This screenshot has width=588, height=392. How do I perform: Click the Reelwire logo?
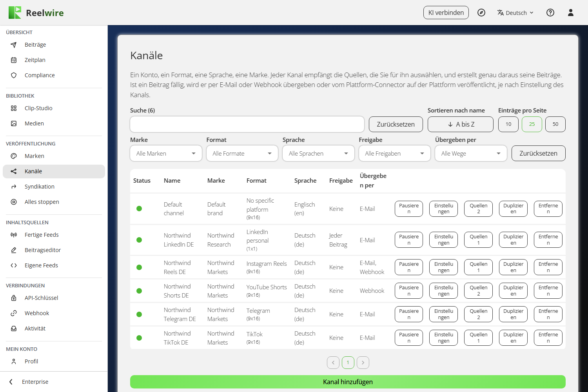(36, 13)
